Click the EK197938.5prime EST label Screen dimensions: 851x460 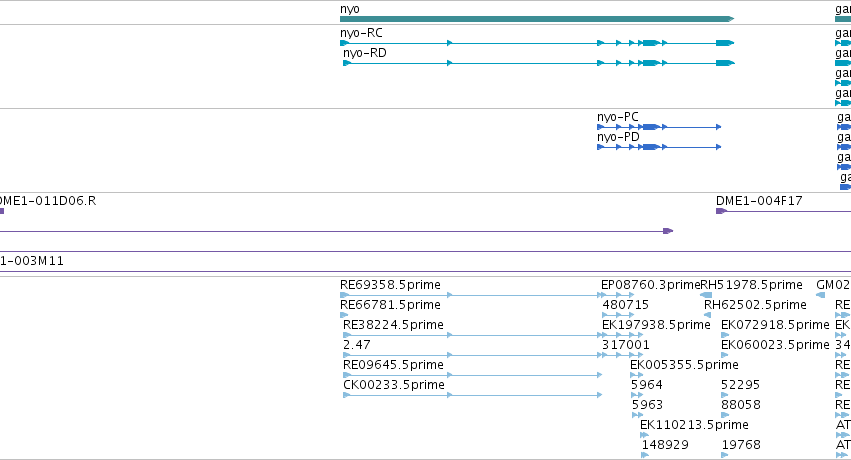(x=656, y=325)
